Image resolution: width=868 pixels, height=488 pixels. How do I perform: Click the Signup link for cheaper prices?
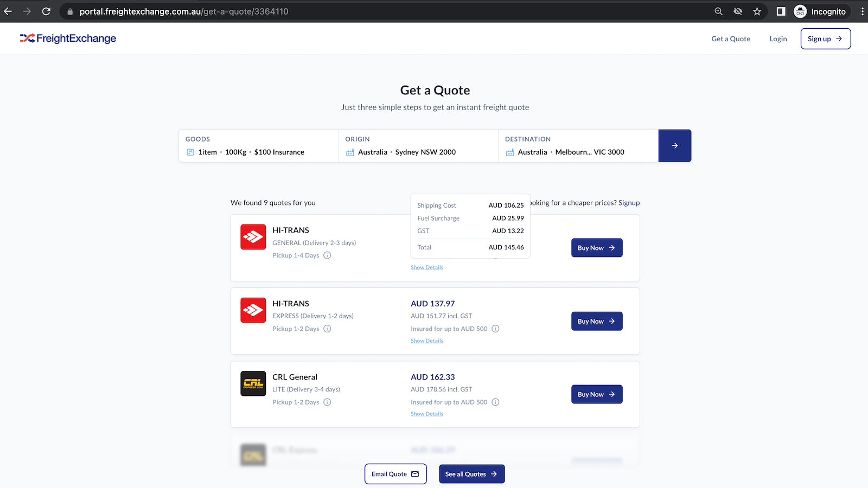tap(629, 203)
